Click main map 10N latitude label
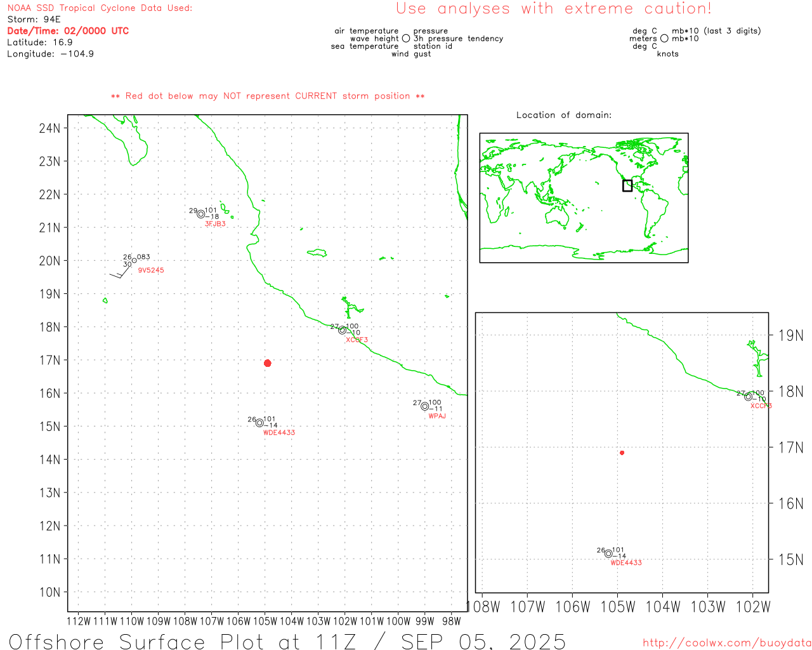 tap(49, 592)
